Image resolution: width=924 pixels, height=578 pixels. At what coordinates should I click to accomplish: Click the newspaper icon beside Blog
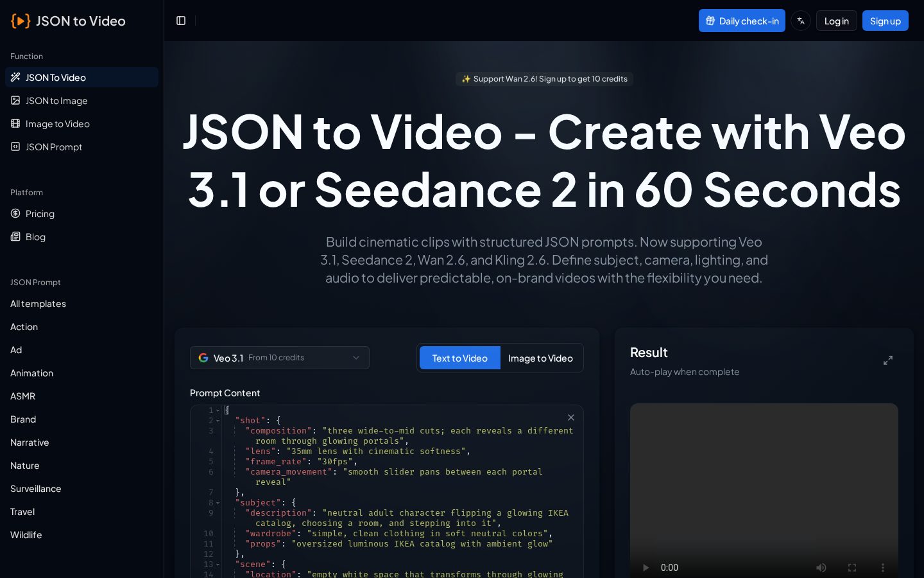[x=15, y=236]
